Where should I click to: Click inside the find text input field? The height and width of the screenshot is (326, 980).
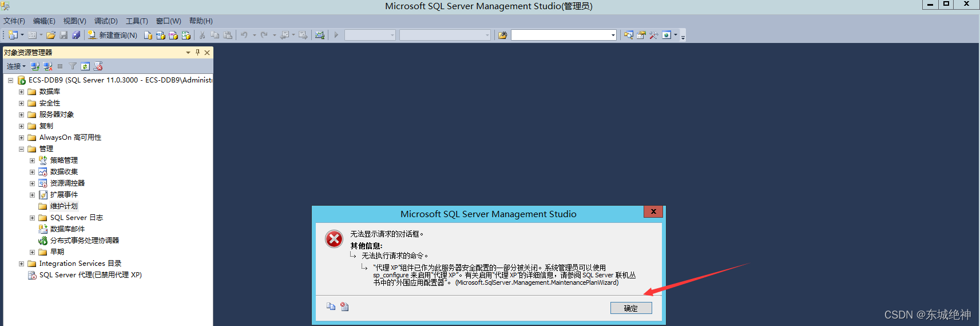click(x=560, y=35)
